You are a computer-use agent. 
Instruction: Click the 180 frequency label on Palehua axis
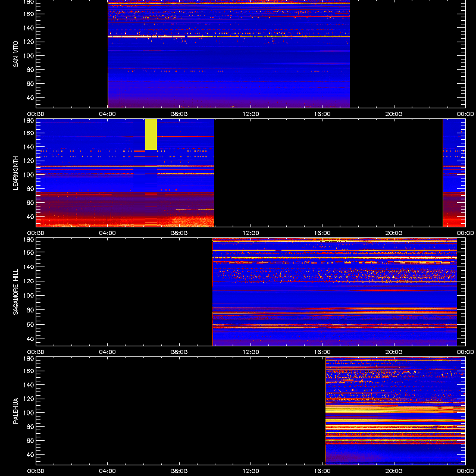(29, 359)
